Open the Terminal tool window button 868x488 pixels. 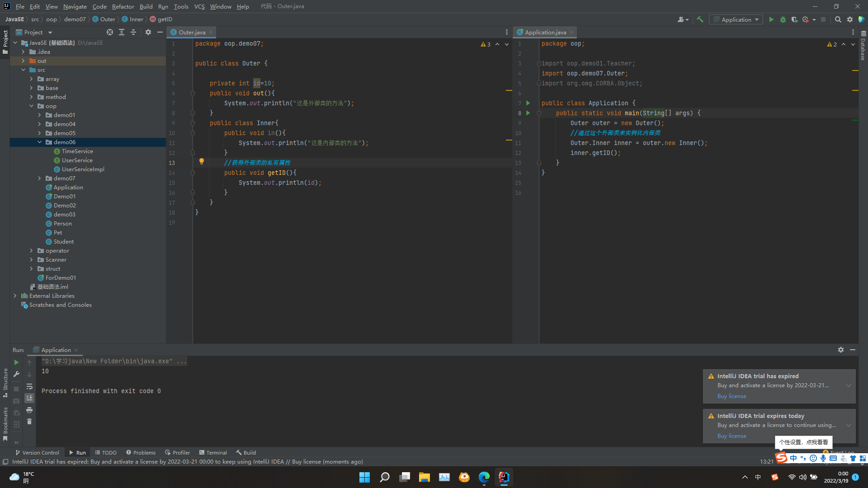213,452
